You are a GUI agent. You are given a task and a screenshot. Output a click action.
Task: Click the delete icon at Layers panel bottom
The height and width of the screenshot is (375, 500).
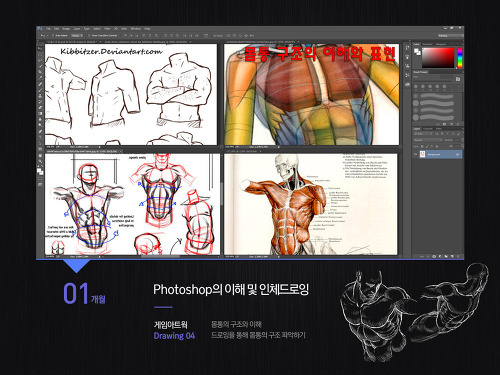(x=458, y=256)
